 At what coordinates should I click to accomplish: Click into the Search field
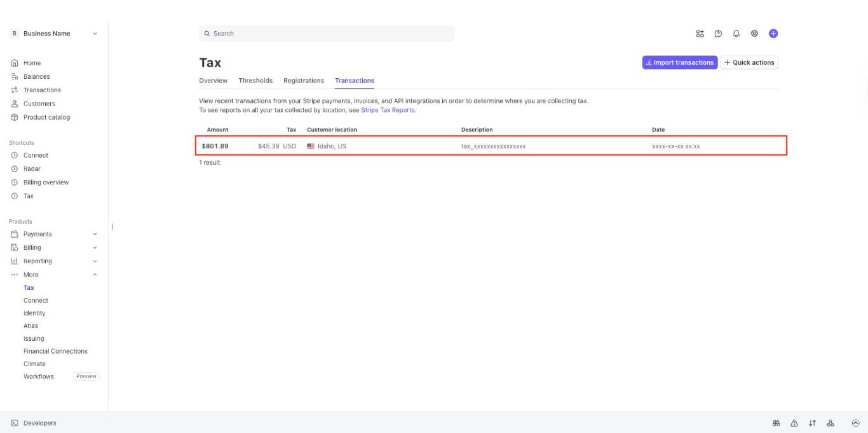[327, 34]
